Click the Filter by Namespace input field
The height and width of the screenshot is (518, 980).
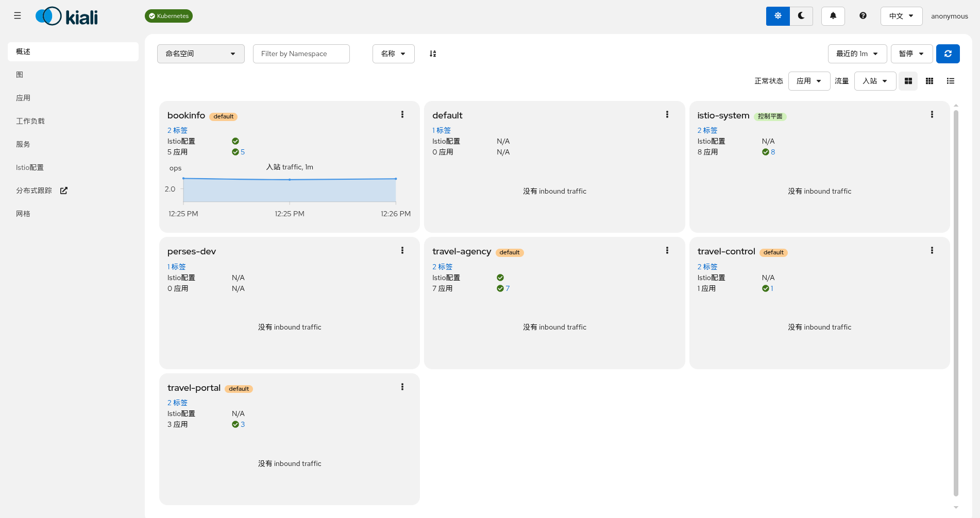click(x=301, y=54)
